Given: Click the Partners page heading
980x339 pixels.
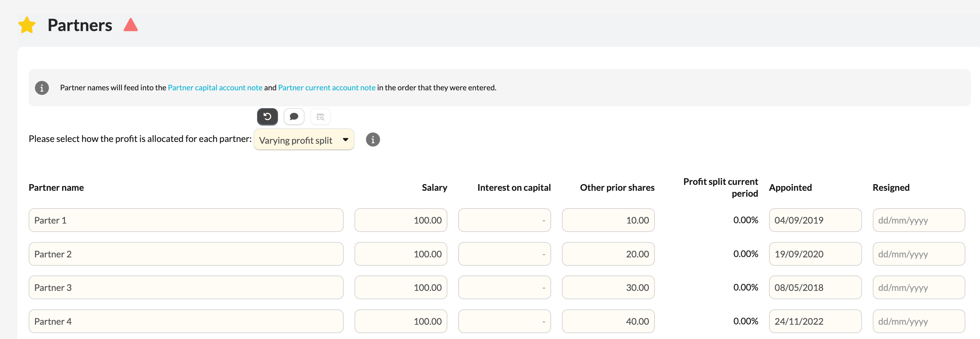Looking at the screenshot, I should [80, 25].
